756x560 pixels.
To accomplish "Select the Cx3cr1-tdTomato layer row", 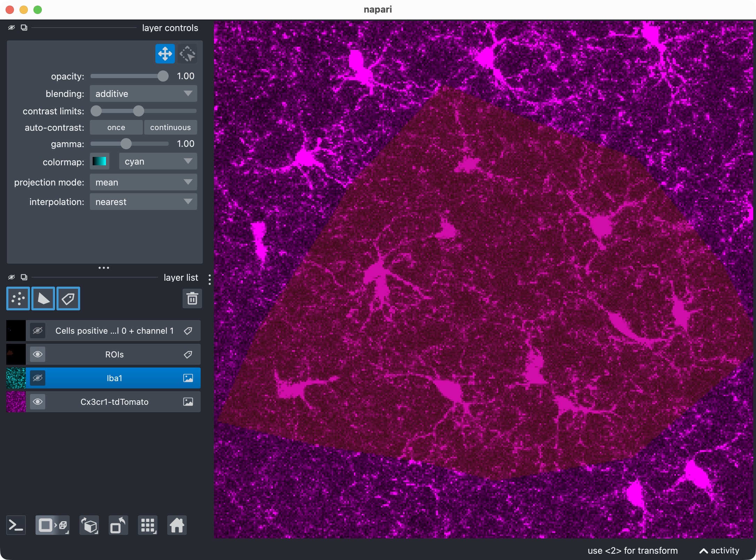I will [103, 402].
